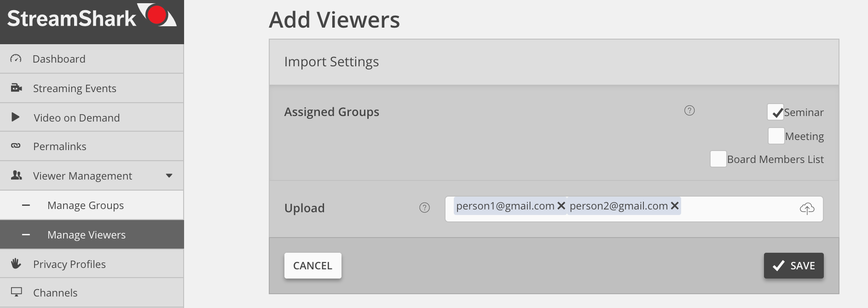Click the Channels monitor icon
Image resolution: width=868 pixels, height=308 pixels.
16,292
